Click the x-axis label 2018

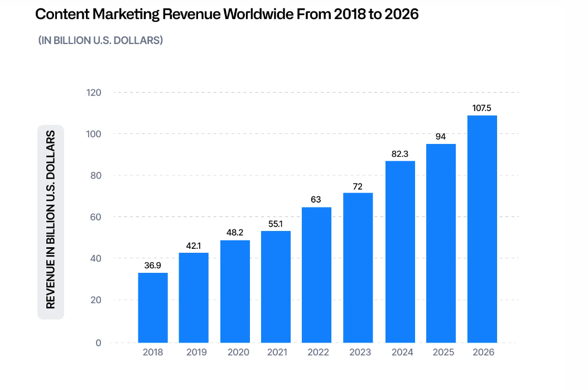(153, 352)
